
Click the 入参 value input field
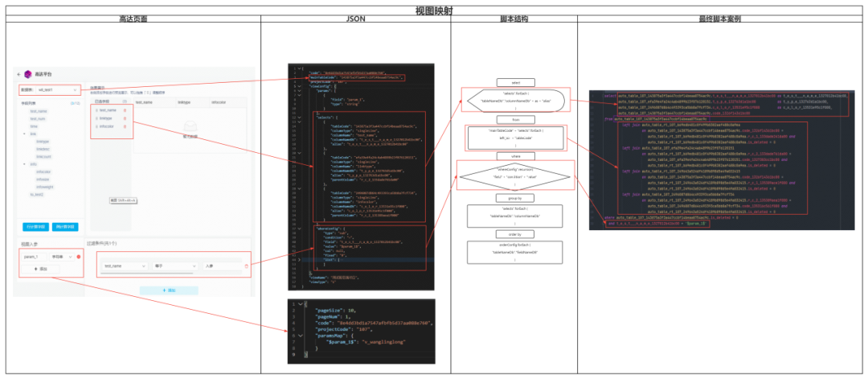coord(222,266)
